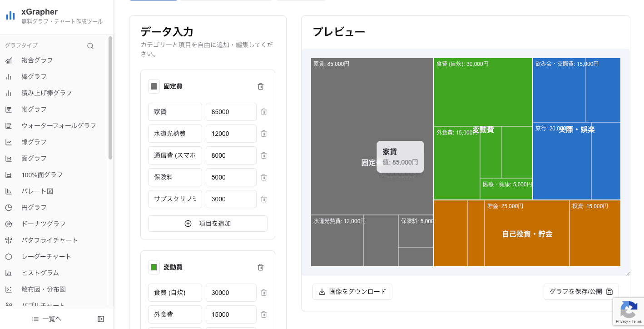Choose ドーナツグラフ in the sidebar
The image size is (644, 329).
tap(44, 224)
